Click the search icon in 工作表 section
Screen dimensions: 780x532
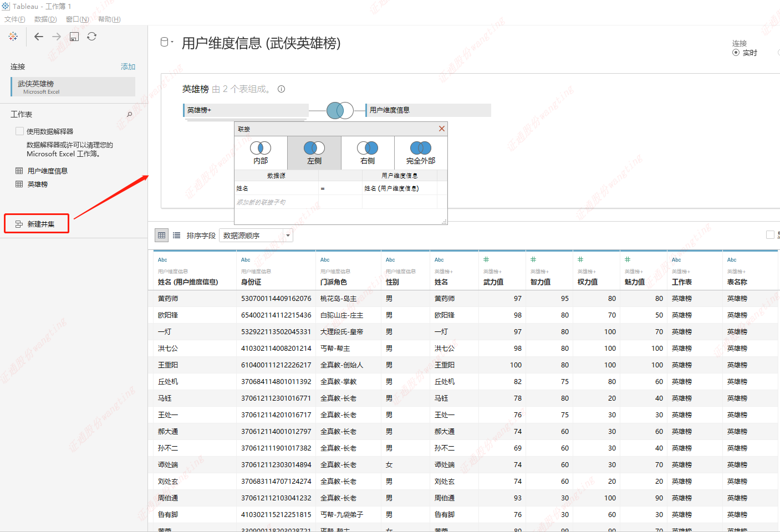[130, 115]
